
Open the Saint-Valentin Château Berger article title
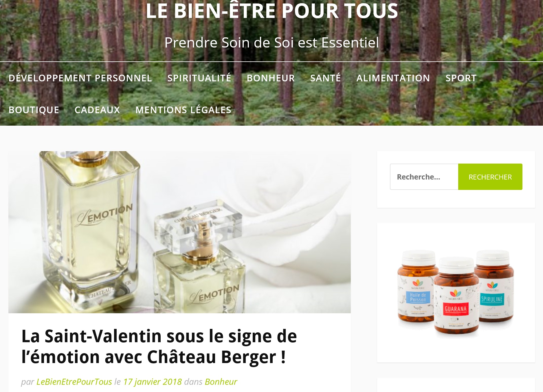(x=159, y=346)
